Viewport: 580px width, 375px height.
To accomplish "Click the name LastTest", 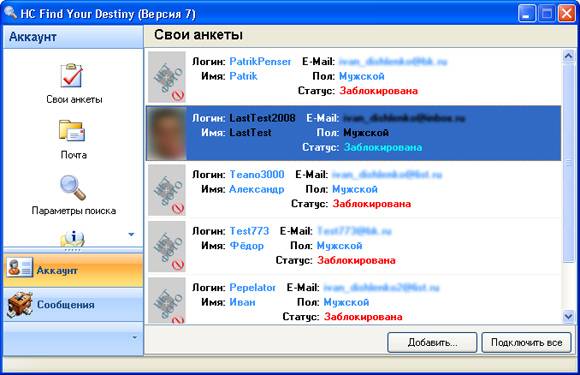I will point(250,132).
